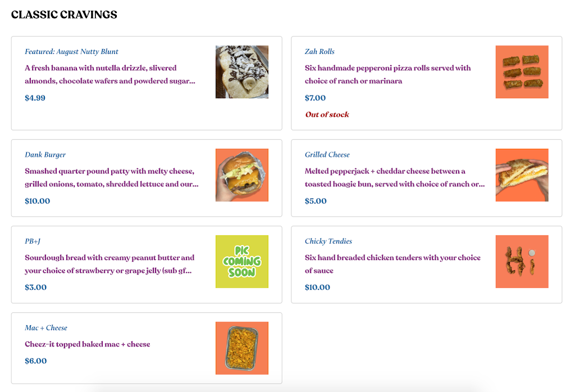Open the Dank Burger title link
Image resolution: width=575 pixels, height=392 pixels.
tap(45, 155)
